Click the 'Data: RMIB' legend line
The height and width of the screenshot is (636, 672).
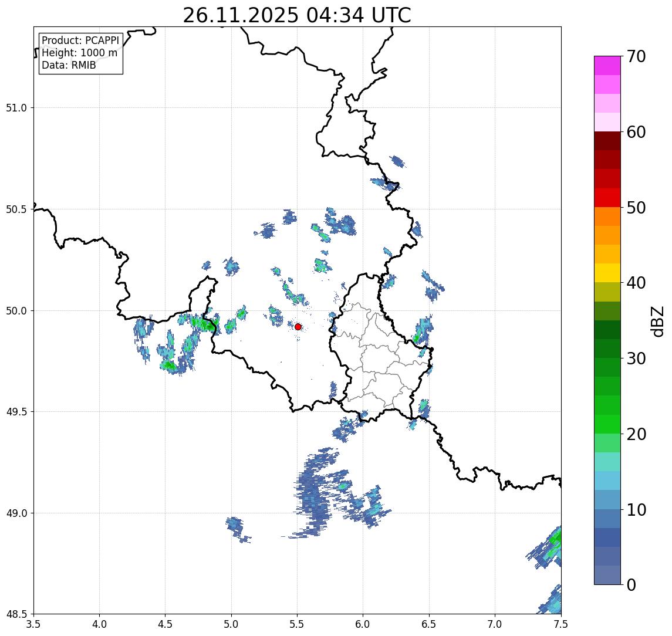click(x=69, y=65)
